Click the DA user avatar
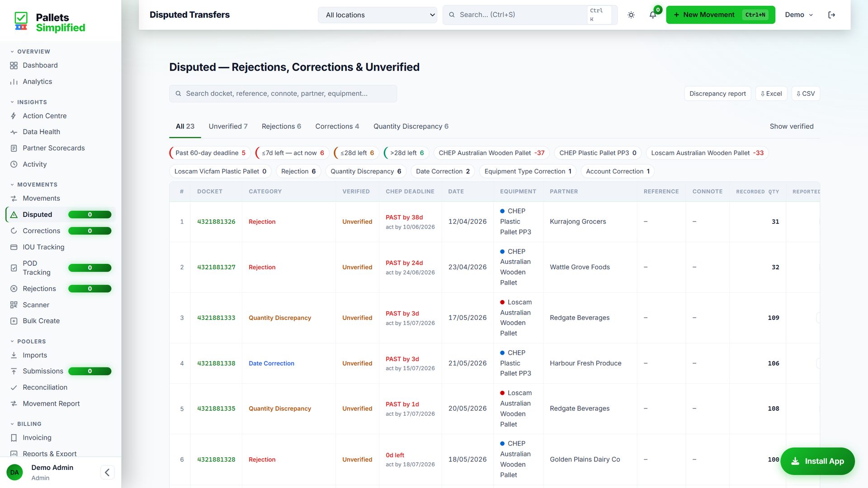This screenshot has width=868, height=488. click(14, 472)
